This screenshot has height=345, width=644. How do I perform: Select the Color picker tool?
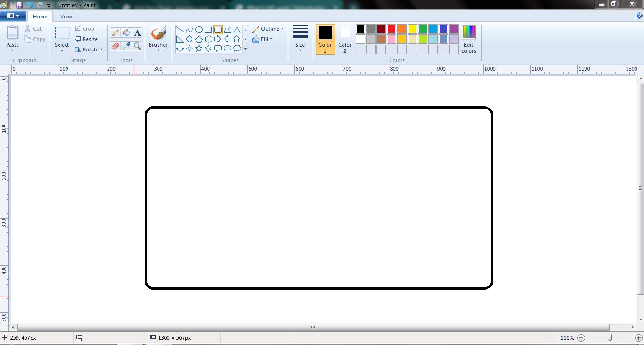(x=125, y=46)
